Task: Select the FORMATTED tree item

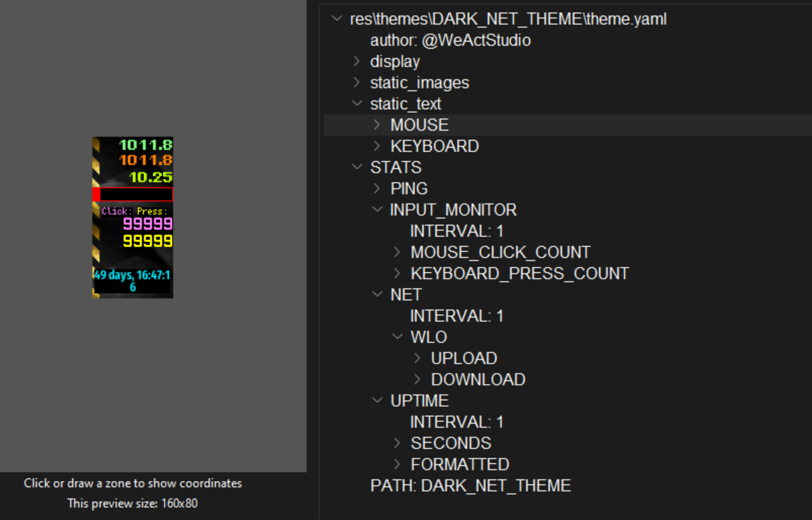Action: tap(460, 464)
